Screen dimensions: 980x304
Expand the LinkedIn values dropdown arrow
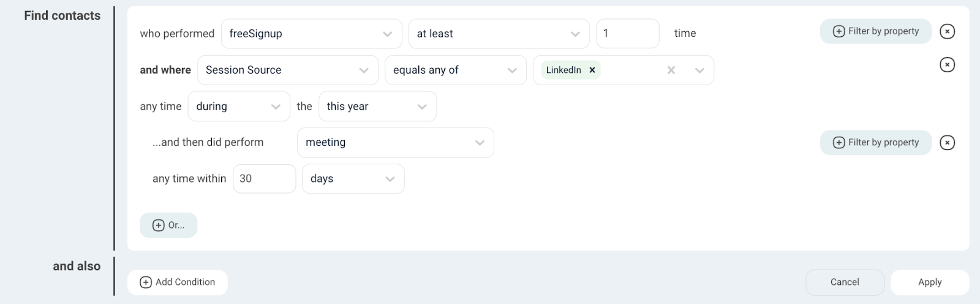pyautogui.click(x=699, y=70)
